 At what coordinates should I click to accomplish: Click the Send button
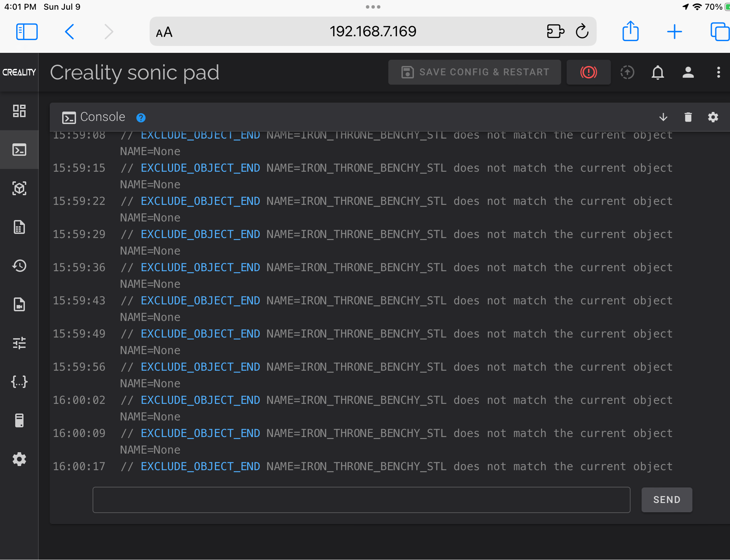pyautogui.click(x=666, y=500)
